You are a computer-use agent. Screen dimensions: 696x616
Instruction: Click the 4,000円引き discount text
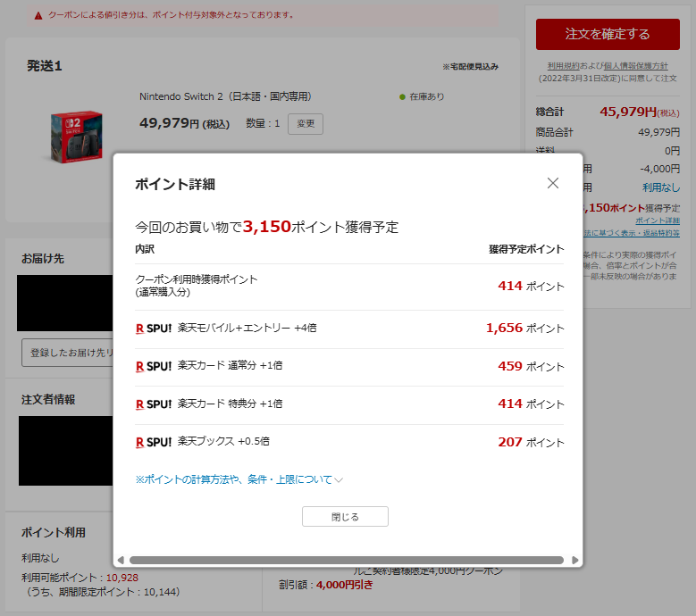345,585
